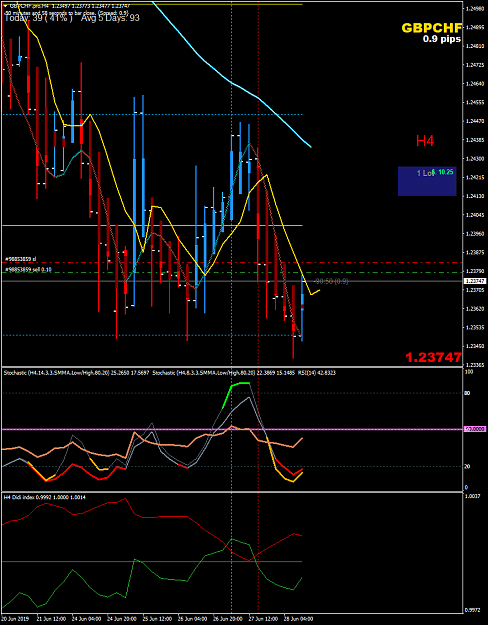The width and height of the screenshot is (488, 625).
Task: Click the large red 1.23747 price label
Action: click(433, 357)
